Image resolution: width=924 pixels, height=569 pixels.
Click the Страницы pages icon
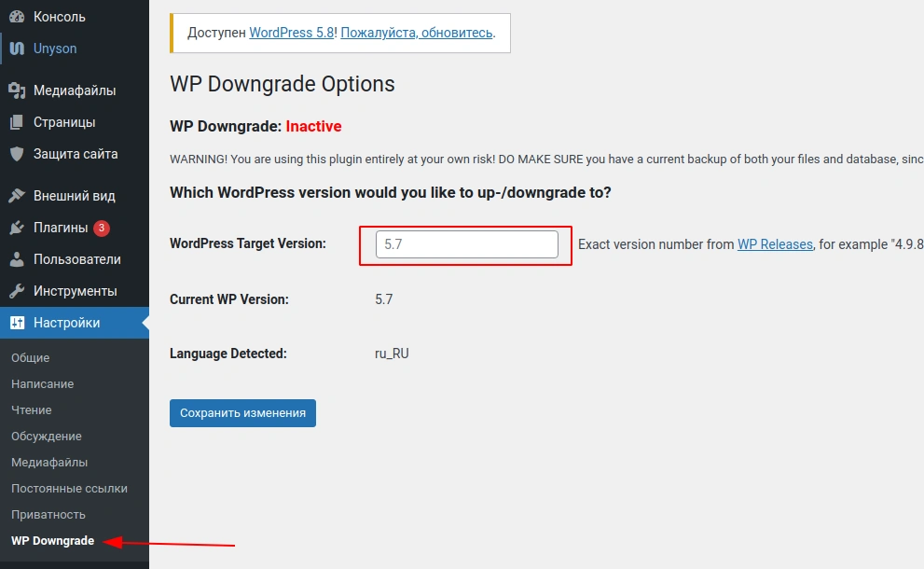coord(17,122)
